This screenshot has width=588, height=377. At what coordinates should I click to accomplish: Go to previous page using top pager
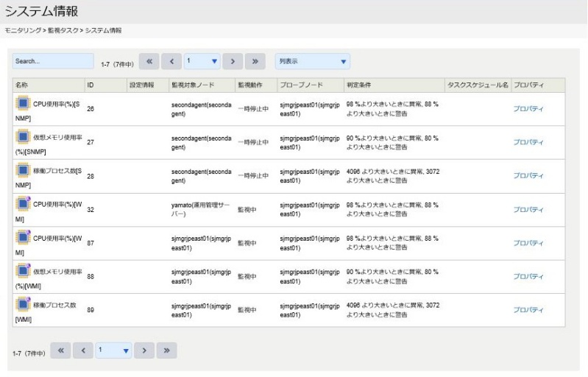click(x=171, y=61)
